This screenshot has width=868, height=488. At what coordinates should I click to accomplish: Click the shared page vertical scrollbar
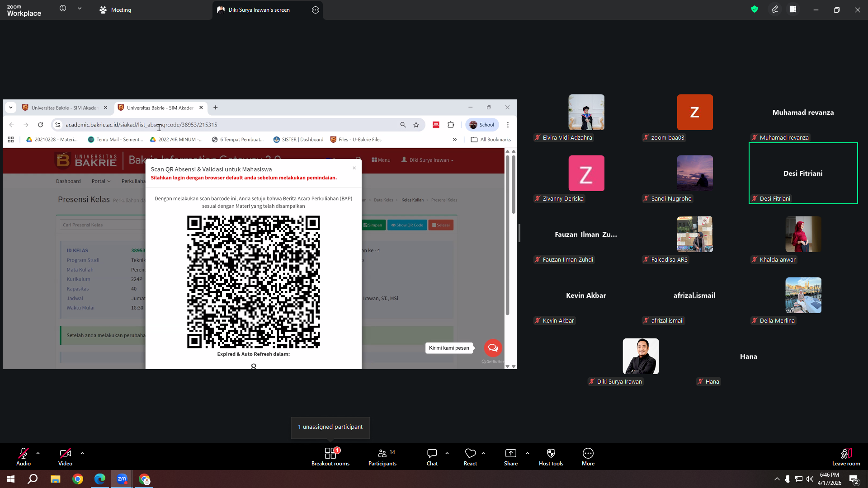coord(508,235)
